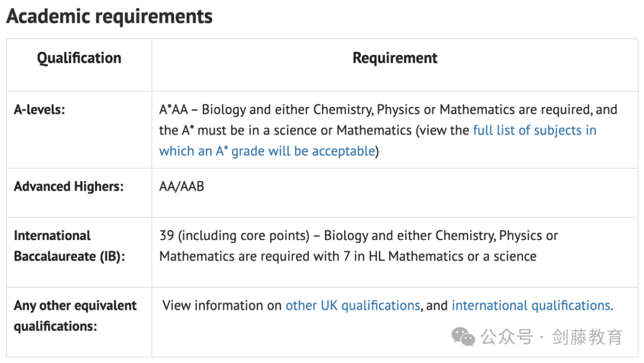The height and width of the screenshot is (363, 644).
Task: Click the 公众号 watermark label
Action: 506,337
